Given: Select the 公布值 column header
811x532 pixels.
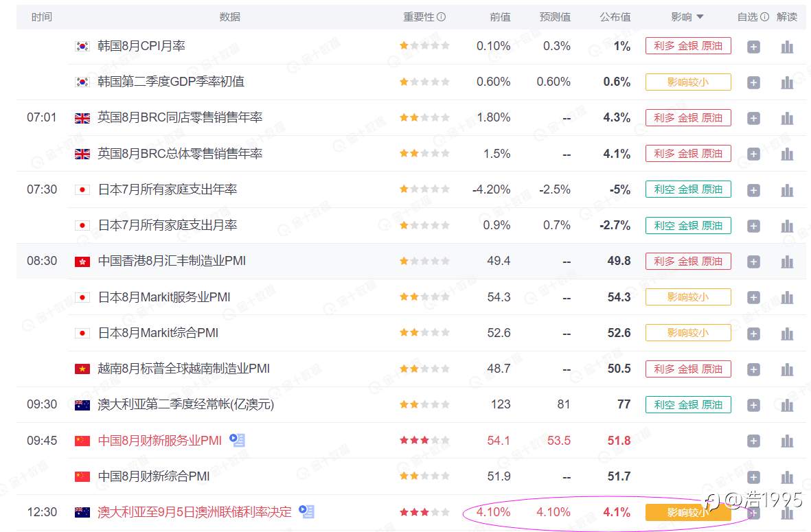Looking at the screenshot, I should (615, 17).
